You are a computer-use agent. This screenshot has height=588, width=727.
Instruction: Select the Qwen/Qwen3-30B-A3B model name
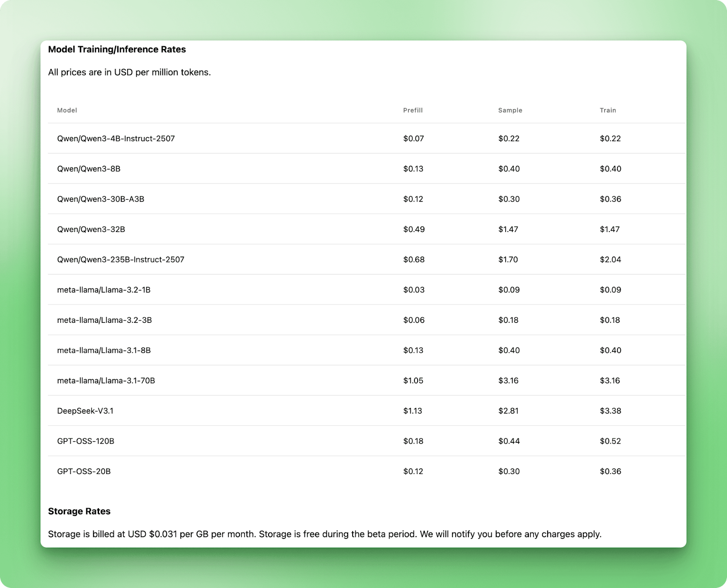point(101,199)
